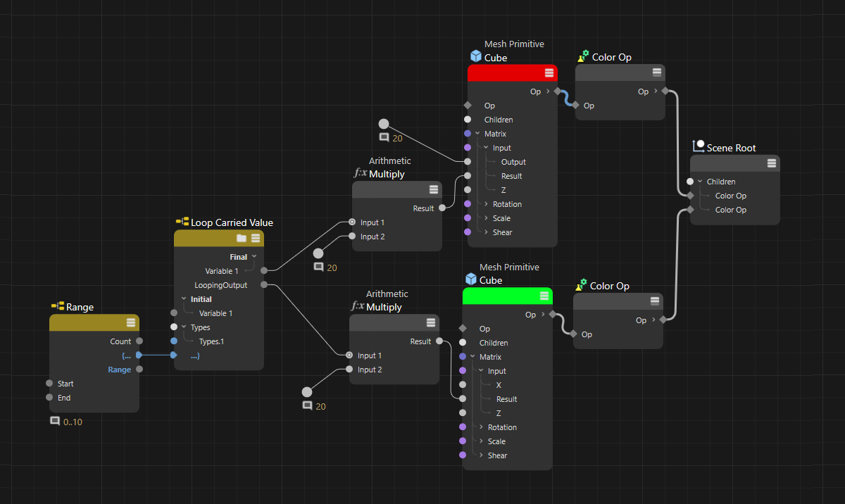Click the LoopingOutput port on Loop Carried Value
This screenshot has width=845, height=504.
(263, 285)
